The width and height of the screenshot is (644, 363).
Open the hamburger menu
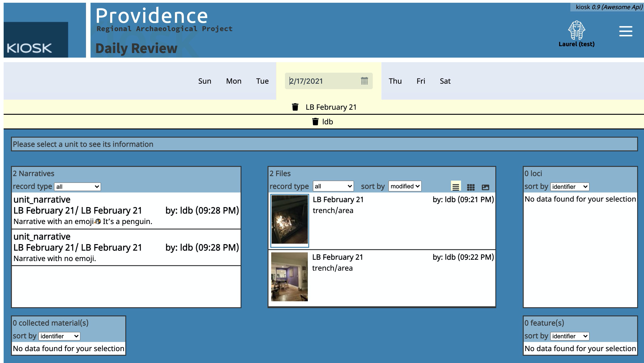coord(625,32)
